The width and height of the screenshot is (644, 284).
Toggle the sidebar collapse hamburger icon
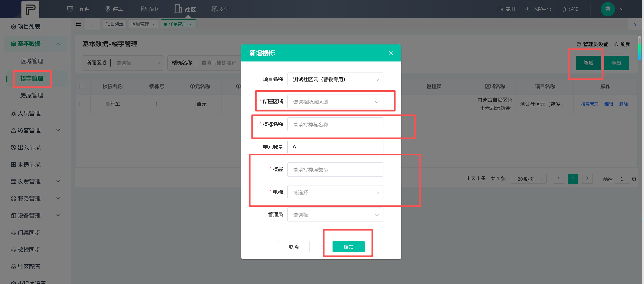coord(78,24)
